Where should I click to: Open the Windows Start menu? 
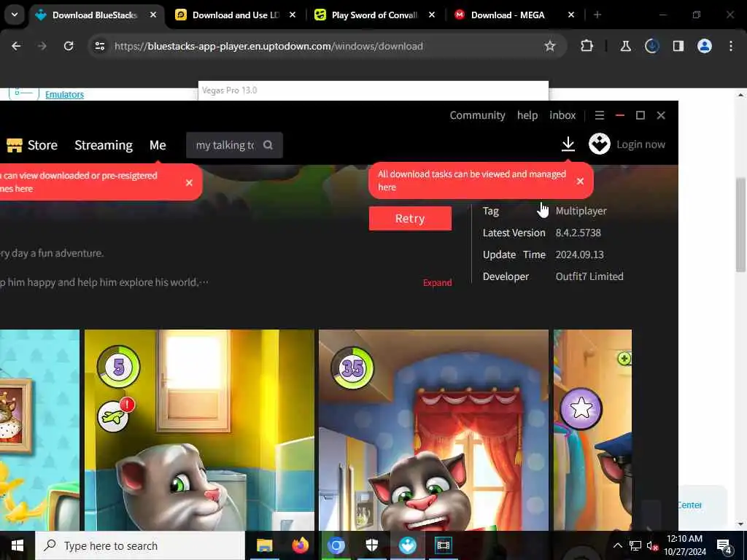[x=18, y=545]
